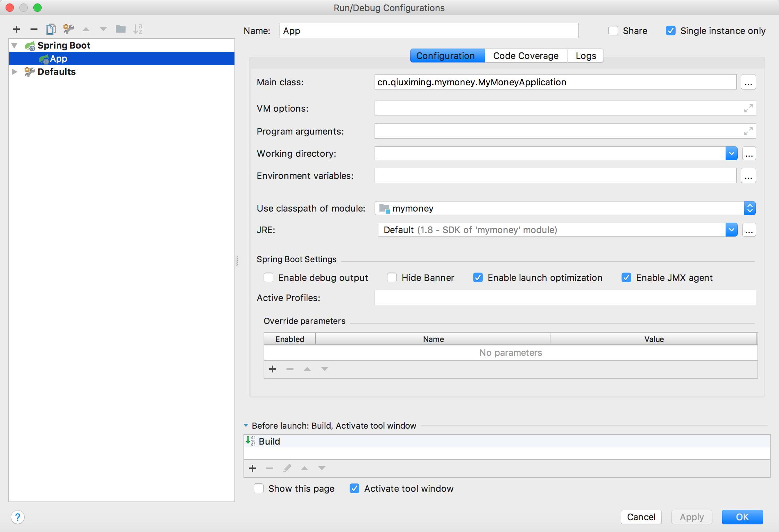
Task: Open the Logs tab
Action: [x=585, y=56]
